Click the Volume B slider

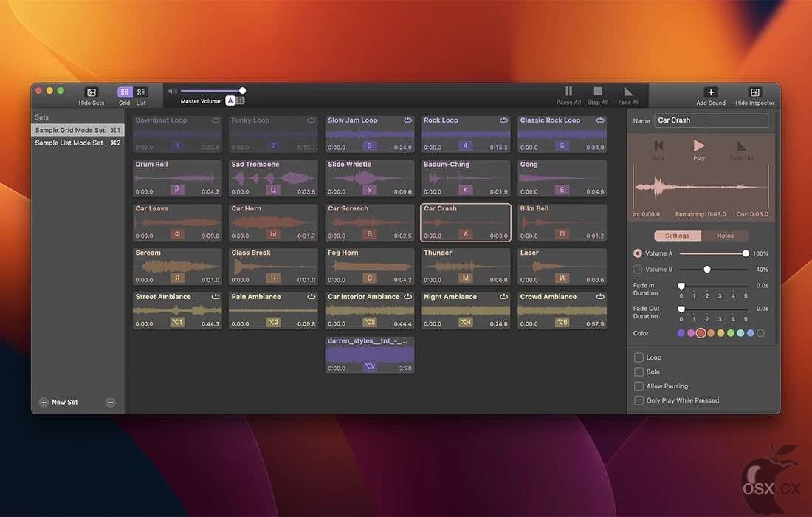tap(714, 270)
